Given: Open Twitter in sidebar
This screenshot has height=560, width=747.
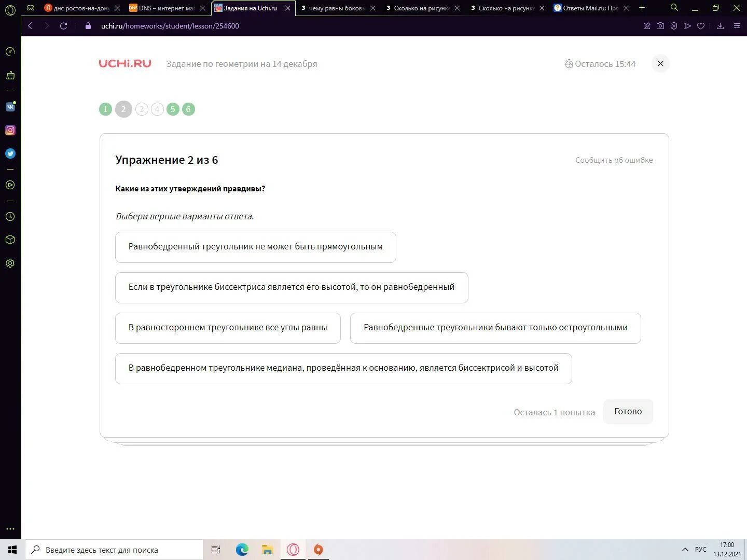Looking at the screenshot, I should pyautogui.click(x=10, y=153).
